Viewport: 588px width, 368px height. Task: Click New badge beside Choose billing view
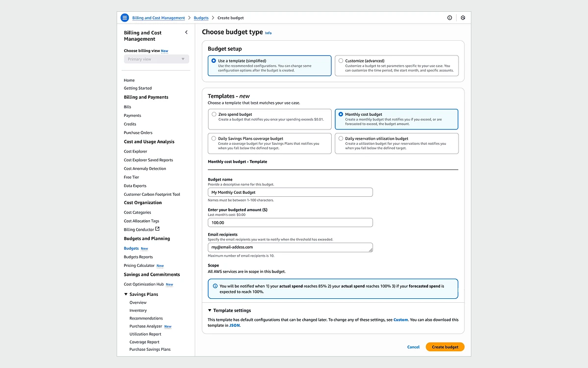coord(165,51)
